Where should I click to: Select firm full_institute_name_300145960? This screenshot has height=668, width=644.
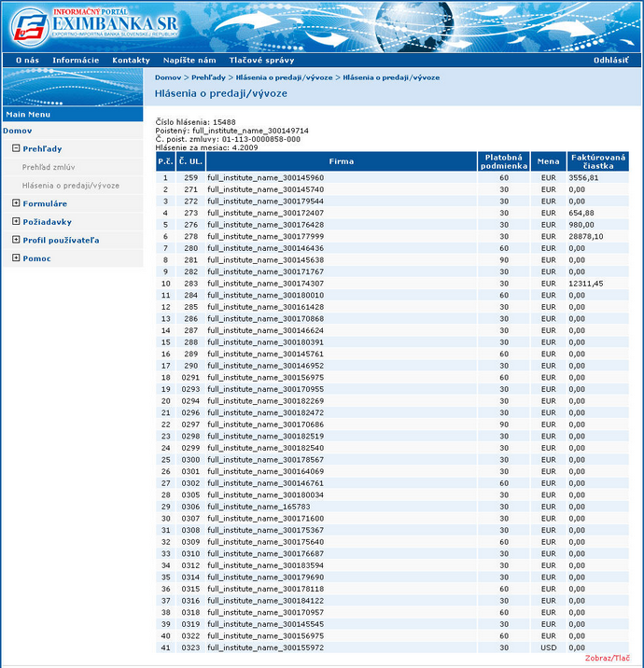[x=265, y=177]
